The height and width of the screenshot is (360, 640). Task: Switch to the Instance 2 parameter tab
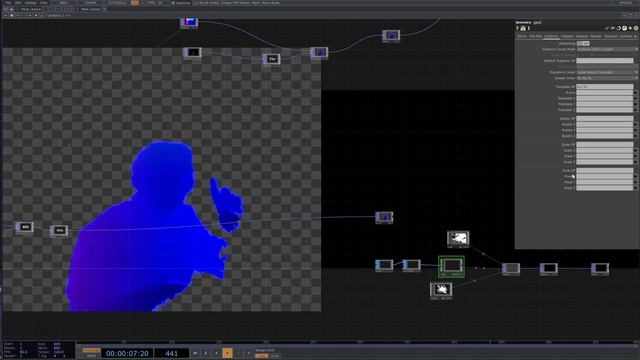tap(567, 36)
